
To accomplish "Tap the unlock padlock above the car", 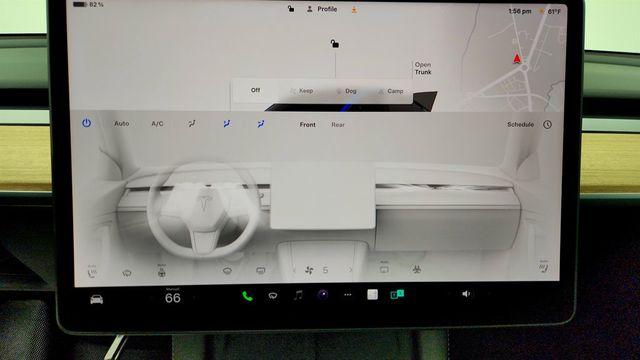I will click(335, 43).
